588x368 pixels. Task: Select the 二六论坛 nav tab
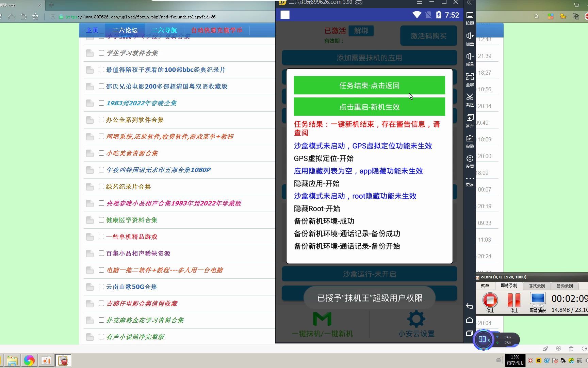[x=125, y=30]
